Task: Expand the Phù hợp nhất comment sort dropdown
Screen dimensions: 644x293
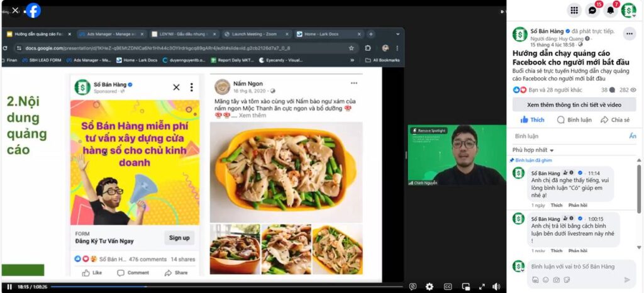Action: tap(533, 150)
